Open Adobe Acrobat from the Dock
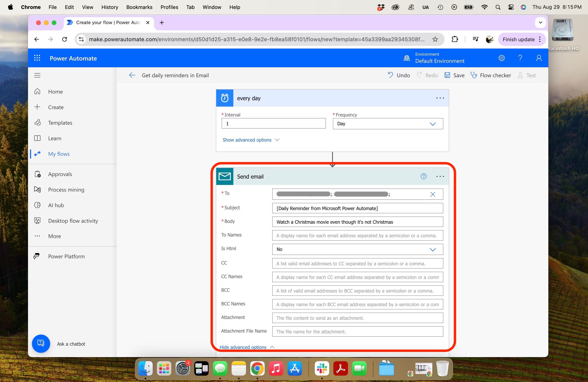Screen dimensions: 588x382 340,368
